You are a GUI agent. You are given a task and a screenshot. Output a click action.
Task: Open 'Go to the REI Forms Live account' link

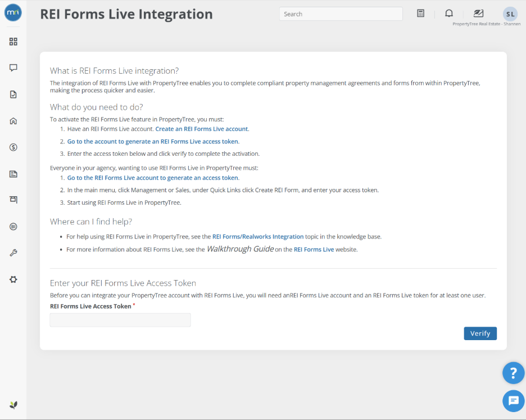pyautogui.click(x=153, y=178)
